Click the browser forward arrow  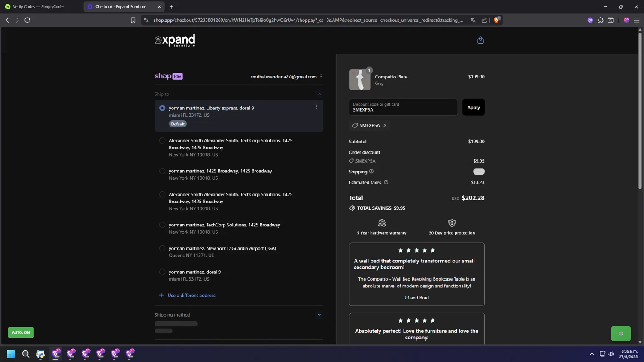point(17,20)
